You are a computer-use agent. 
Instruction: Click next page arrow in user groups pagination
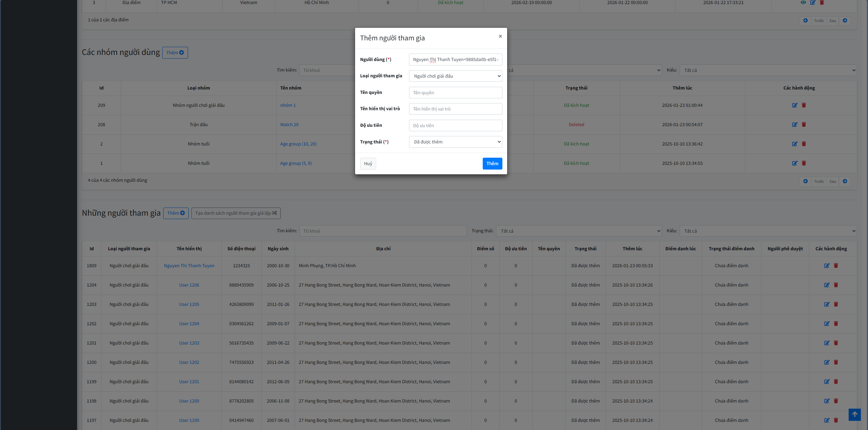[x=845, y=181]
